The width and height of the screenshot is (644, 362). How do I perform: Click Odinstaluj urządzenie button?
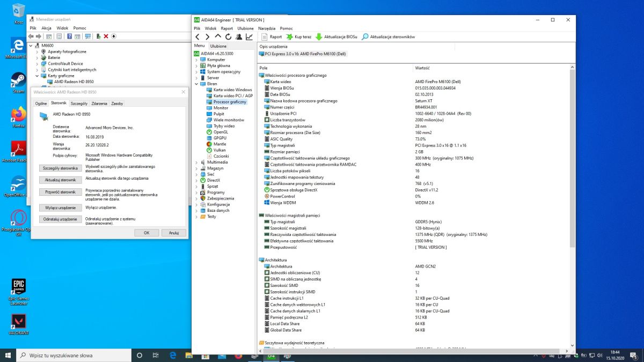[x=60, y=219]
